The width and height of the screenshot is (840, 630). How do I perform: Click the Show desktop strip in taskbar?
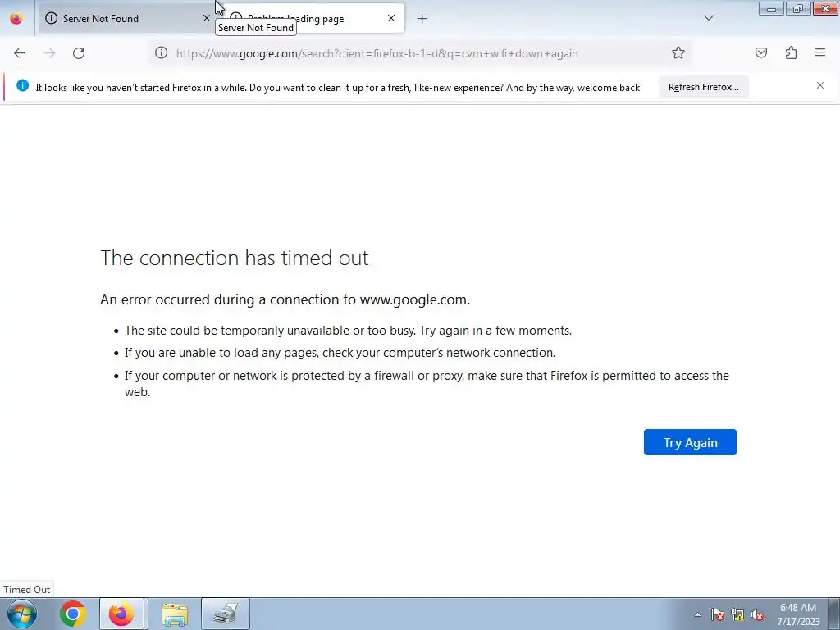833,614
